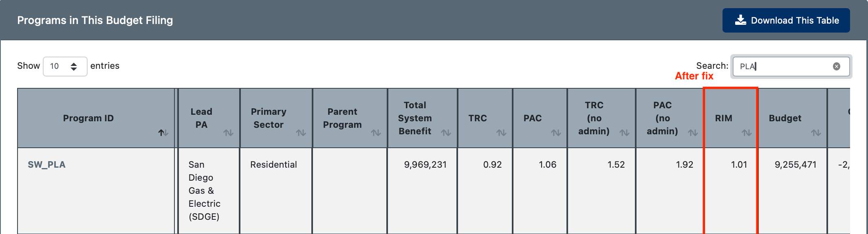Click the TRC column sort arrows icon

pyautogui.click(x=501, y=133)
